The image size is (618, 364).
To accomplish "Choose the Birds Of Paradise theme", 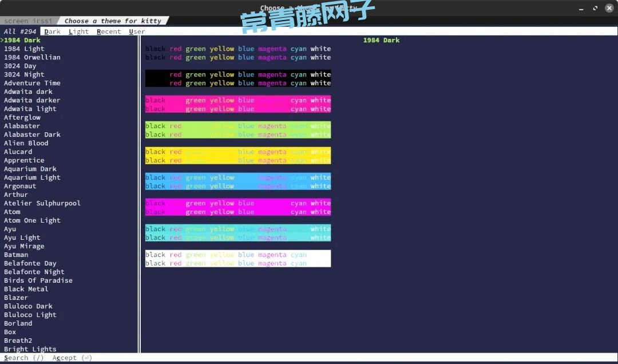I will [38, 280].
